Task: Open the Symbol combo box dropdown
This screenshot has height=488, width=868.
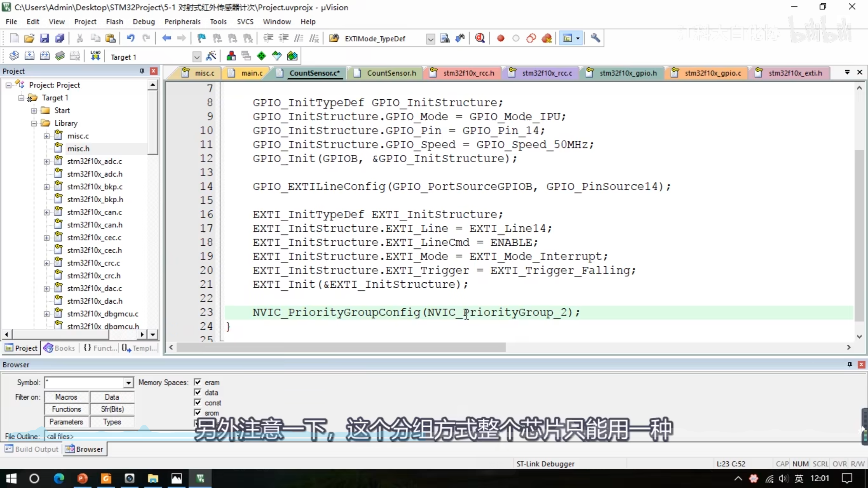Action: point(128,383)
